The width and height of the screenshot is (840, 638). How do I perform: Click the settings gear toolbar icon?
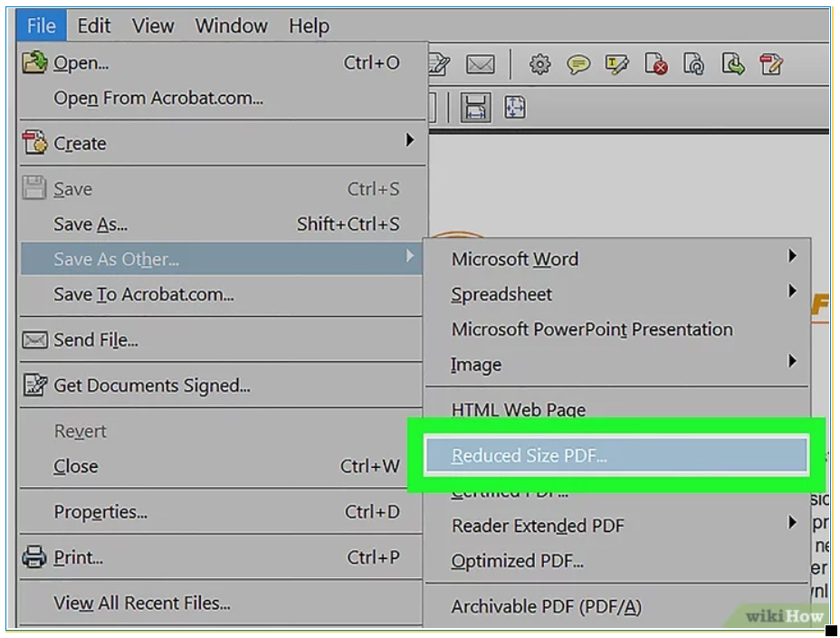point(539,64)
